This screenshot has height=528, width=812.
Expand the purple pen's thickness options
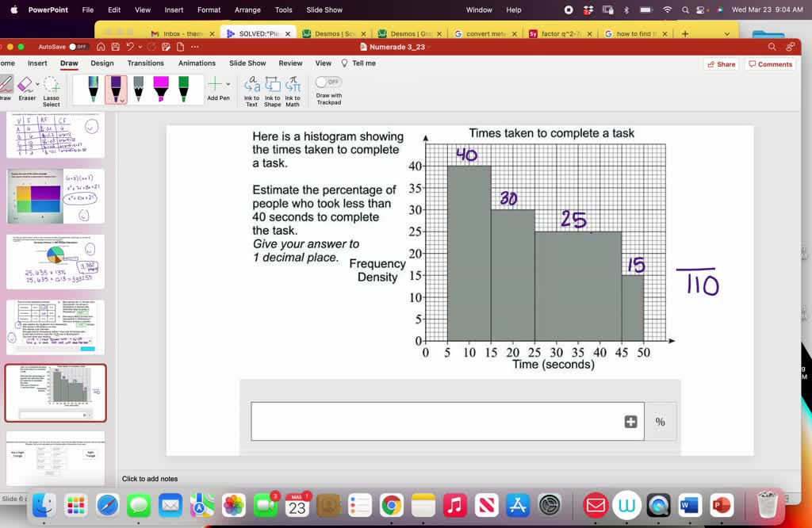point(122,101)
